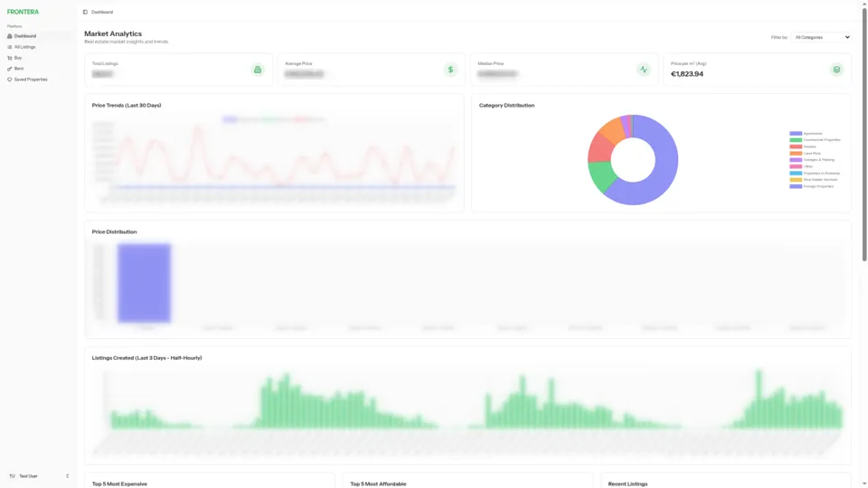
Task: Click the Price per m² (Avg) label
Action: click(x=689, y=63)
